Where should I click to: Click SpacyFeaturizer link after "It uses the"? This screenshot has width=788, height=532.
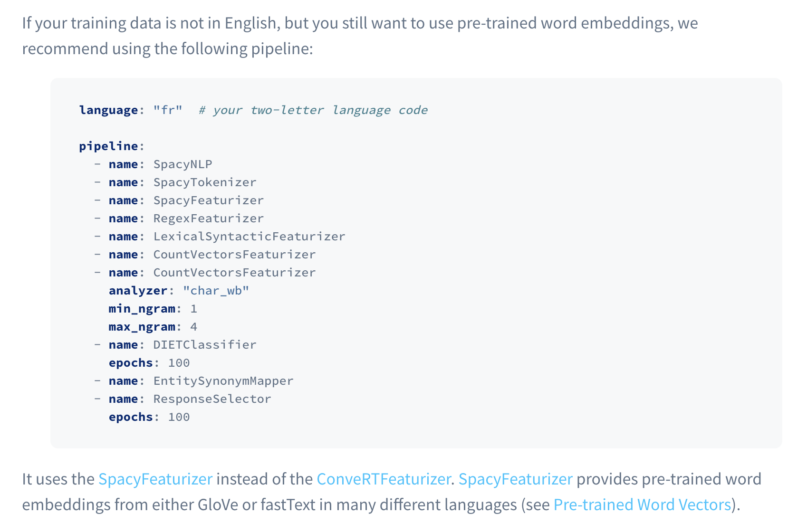[155, 479]
